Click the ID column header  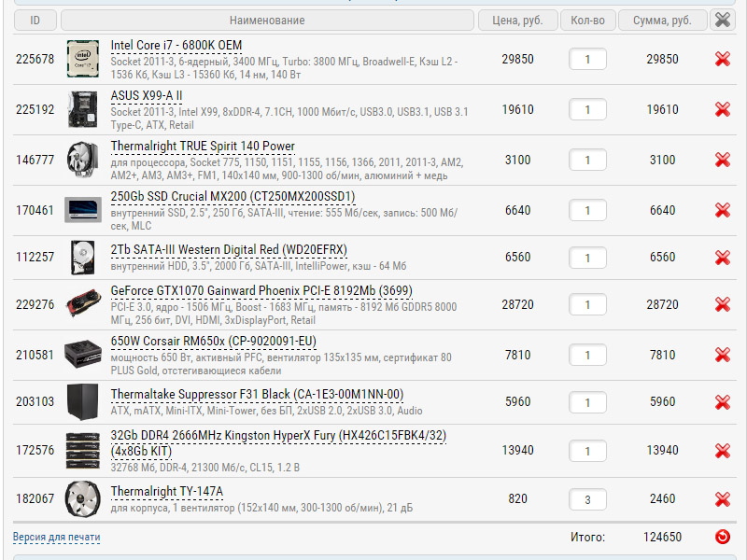(x=35, y=21)
